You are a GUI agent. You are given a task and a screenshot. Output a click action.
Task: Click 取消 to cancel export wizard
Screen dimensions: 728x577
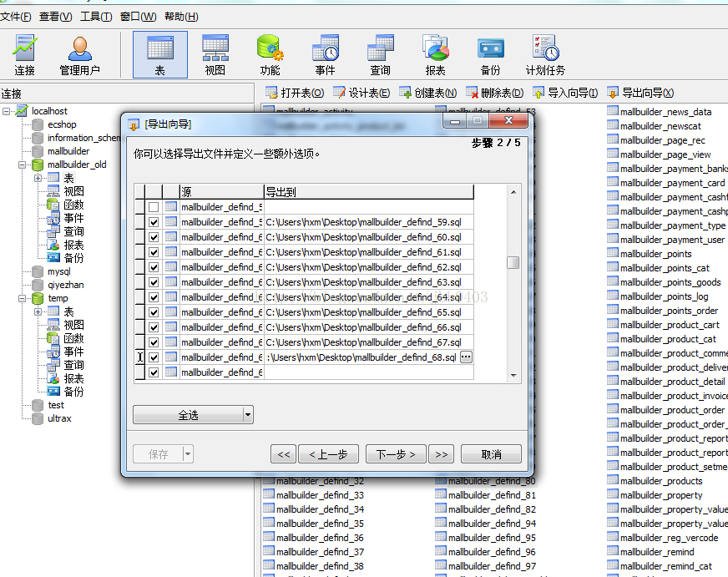(x=491, y=454)
